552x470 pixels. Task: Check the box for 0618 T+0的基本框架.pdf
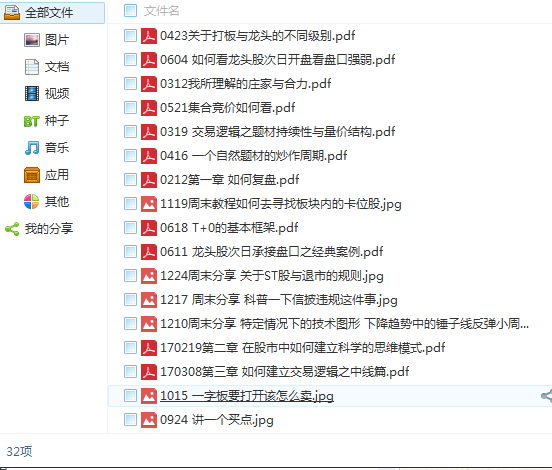click(130, 227)
